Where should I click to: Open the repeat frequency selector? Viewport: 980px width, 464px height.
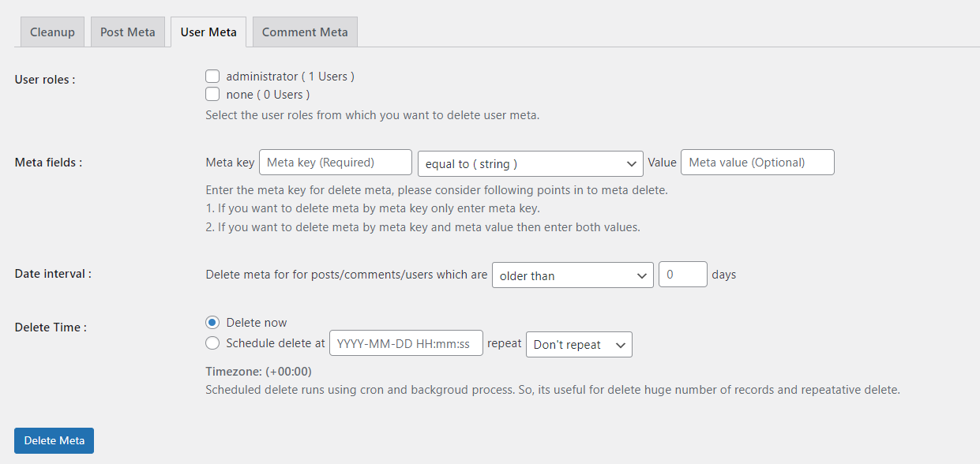(579, 344)
